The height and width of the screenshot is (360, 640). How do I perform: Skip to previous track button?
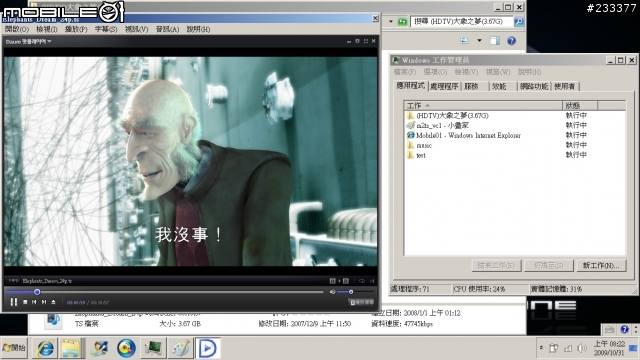tap(34, 302)
